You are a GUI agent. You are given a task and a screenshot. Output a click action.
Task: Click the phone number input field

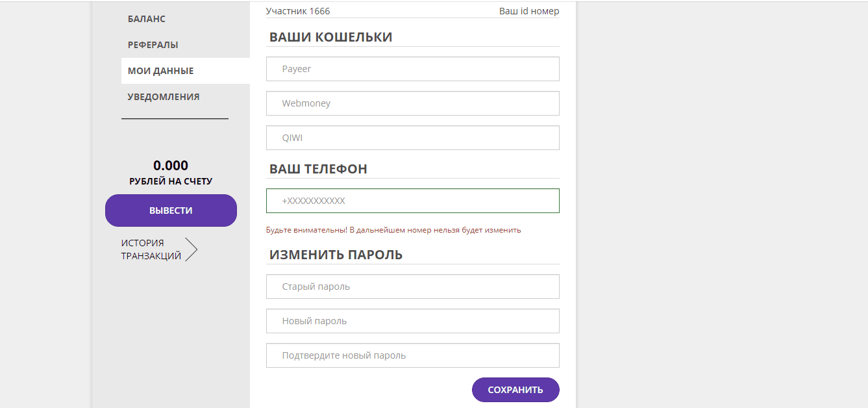413,200
